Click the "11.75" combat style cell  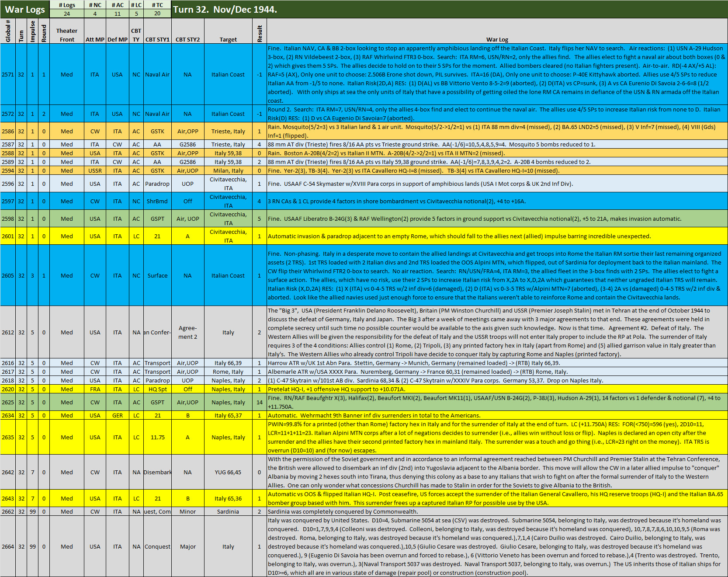[157, 437]
